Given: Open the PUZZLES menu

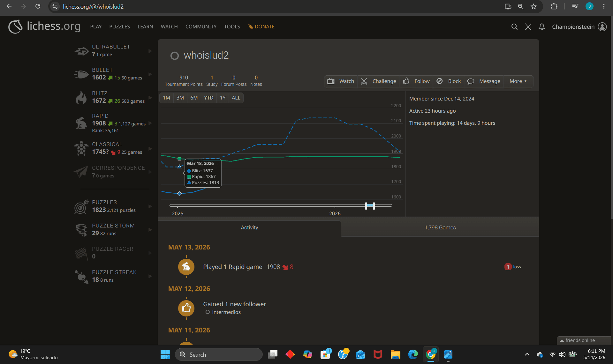Looking at the screenshot, I should pos(119,26).
